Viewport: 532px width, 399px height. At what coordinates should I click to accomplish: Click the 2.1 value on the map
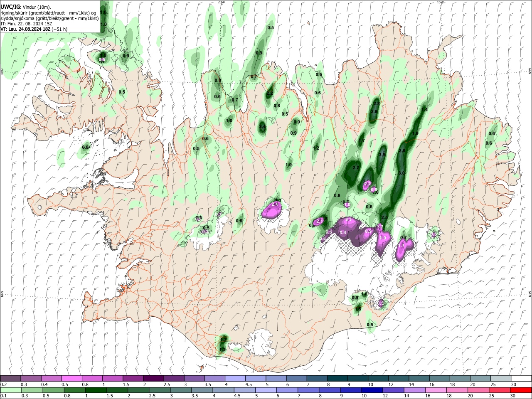click(320, 222)
